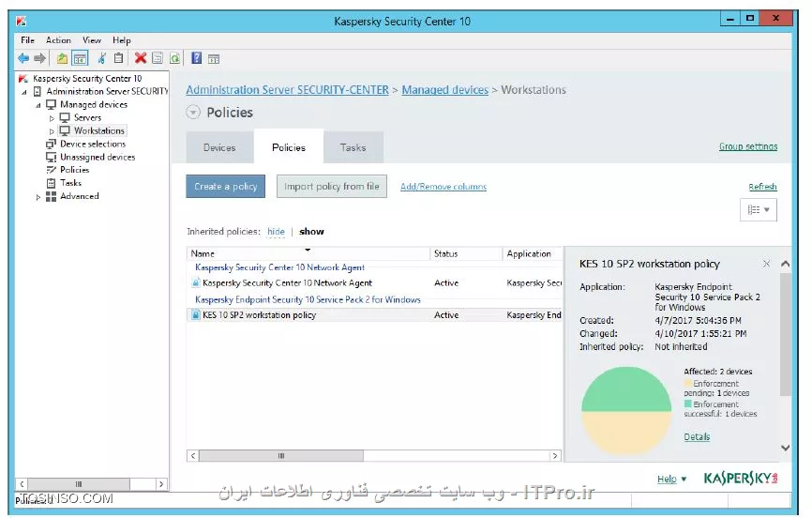The height and width of the screenshot is (518, 812).
Task: Click the Cut scissors toolbar icon
Action: point(102,58)
